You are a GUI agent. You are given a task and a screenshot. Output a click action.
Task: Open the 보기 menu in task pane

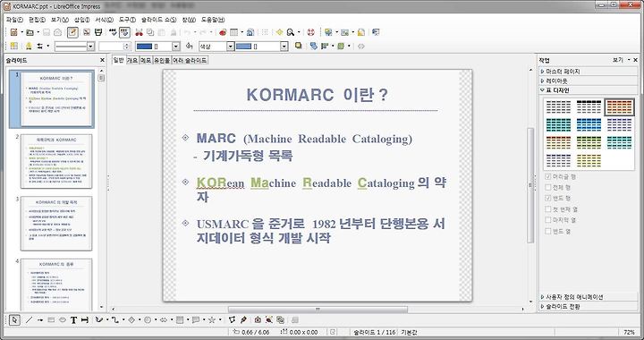(x=621, y=60)
